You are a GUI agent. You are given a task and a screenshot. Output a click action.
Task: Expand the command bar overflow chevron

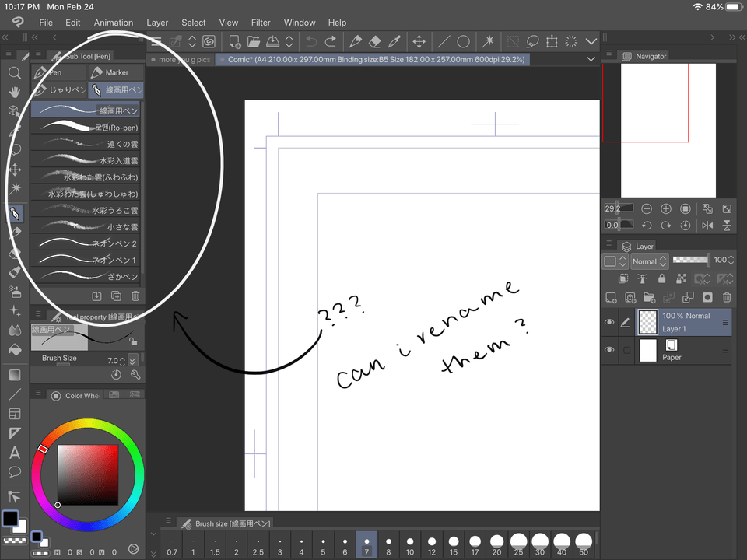(x=591, y=42)
